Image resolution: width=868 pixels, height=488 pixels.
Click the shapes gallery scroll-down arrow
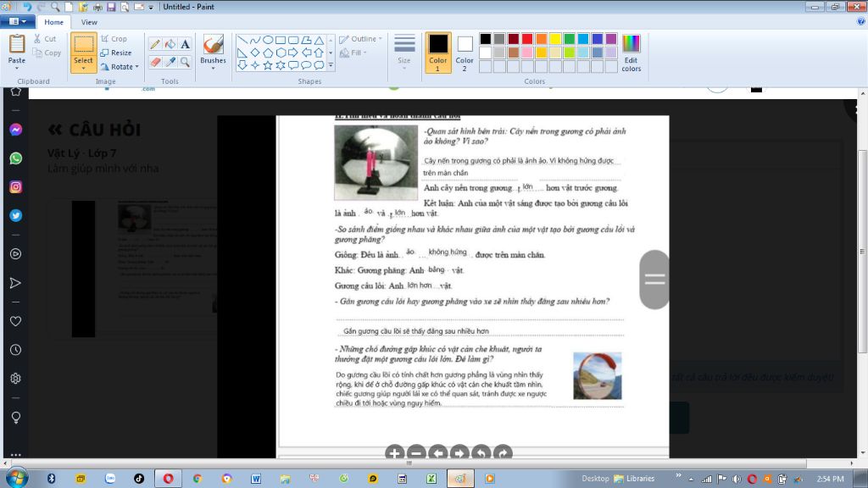331,53
